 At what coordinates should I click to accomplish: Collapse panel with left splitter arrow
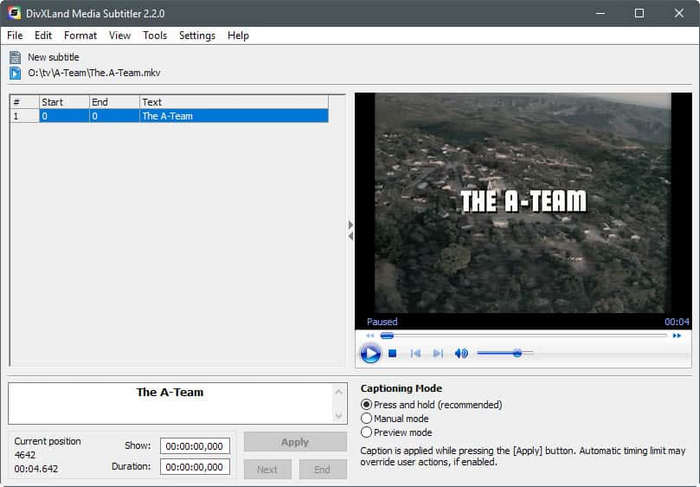click(350, 236)
